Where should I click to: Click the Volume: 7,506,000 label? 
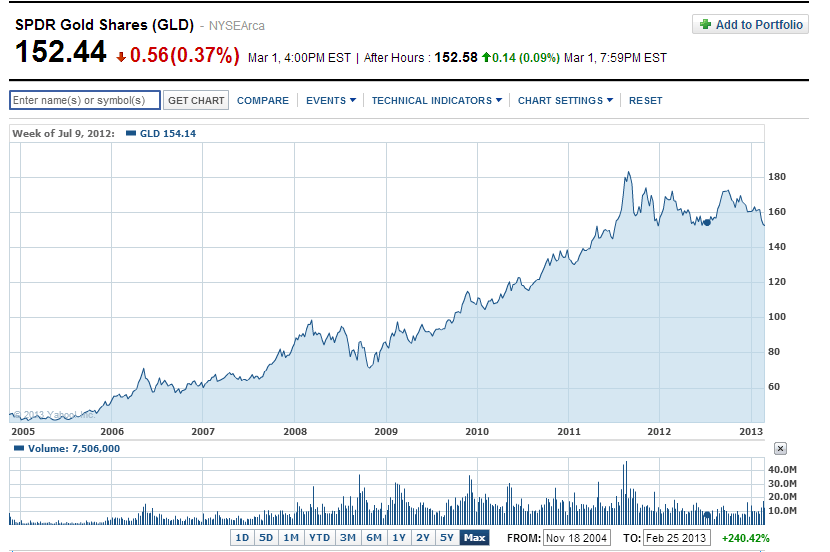[x=74, y=448]
